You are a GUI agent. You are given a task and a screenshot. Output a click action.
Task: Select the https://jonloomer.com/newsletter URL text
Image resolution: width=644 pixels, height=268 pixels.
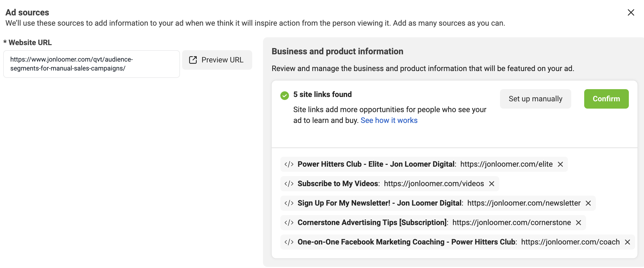tap(524, 203)
